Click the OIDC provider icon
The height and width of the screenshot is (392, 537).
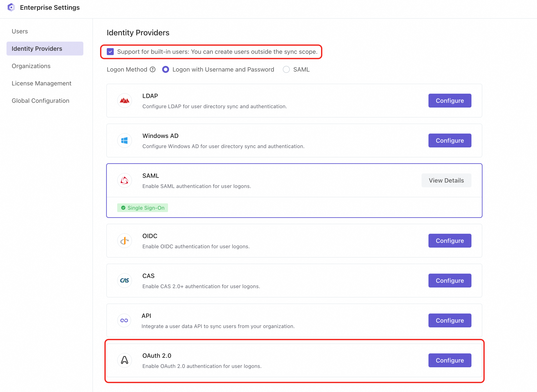click(124, 241)
